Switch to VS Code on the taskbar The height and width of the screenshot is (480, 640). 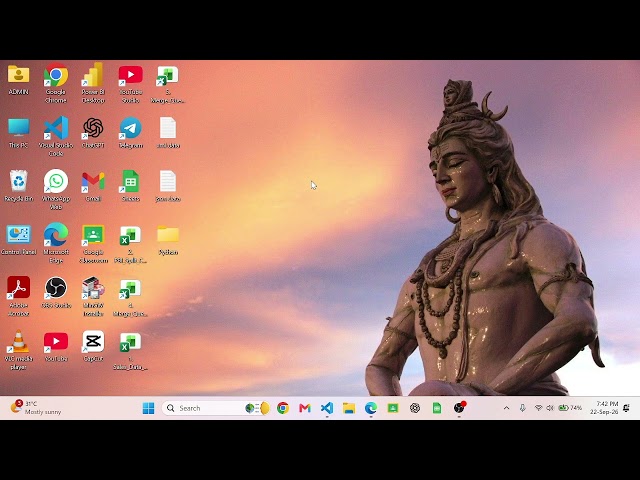coord(327,408)
